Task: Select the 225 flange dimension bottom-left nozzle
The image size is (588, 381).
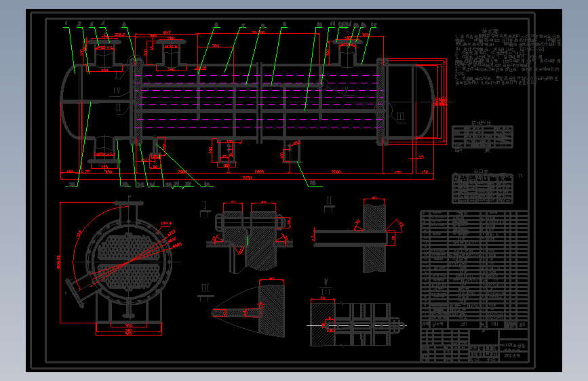Action: point(104,167)
